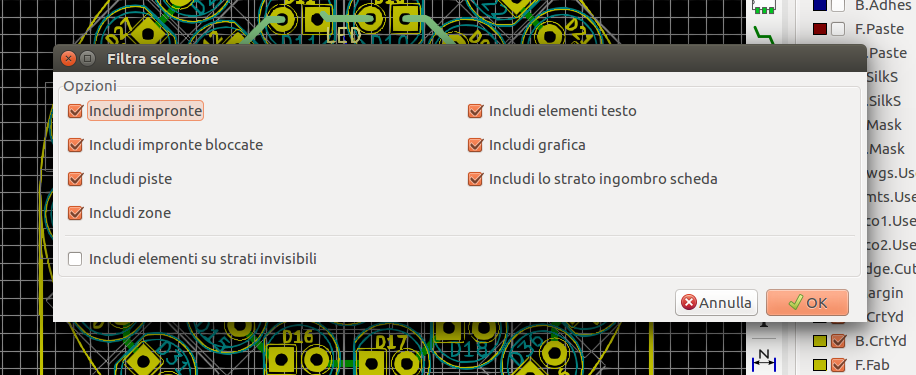Uncheck Includi impronte checkbox

pyautogui.click(x=75, y=111)
